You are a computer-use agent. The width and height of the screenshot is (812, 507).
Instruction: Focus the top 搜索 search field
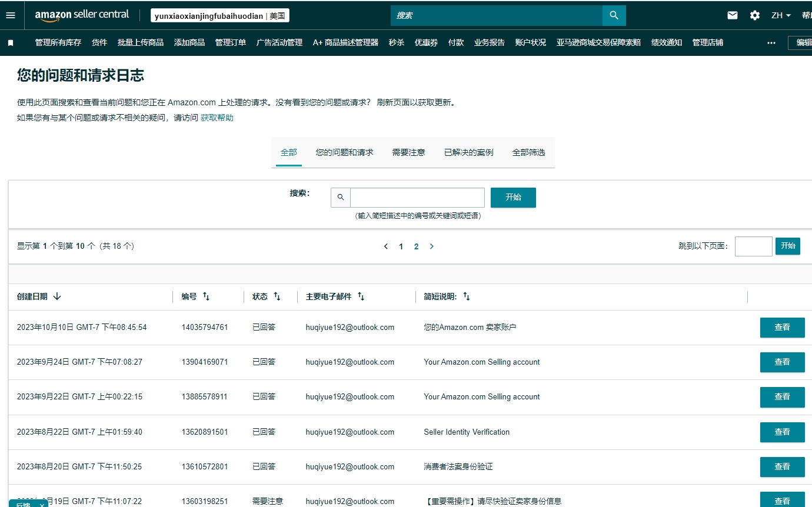(497, 15)
